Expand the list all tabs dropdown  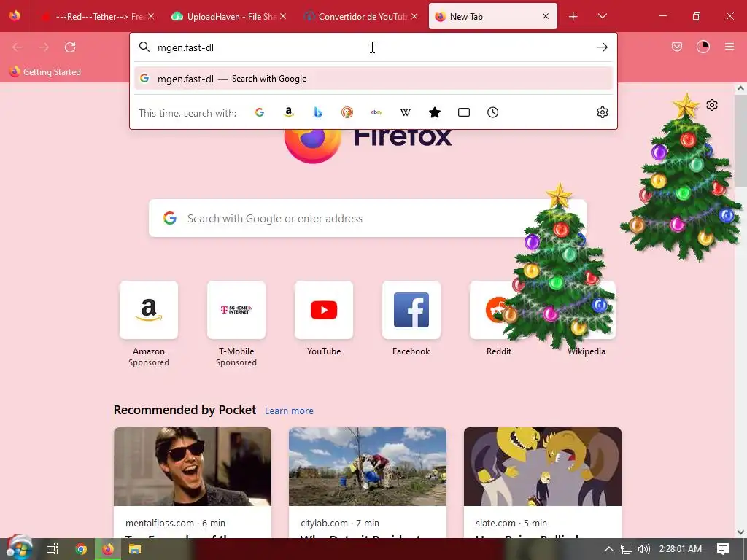click(x=602, y=17)
